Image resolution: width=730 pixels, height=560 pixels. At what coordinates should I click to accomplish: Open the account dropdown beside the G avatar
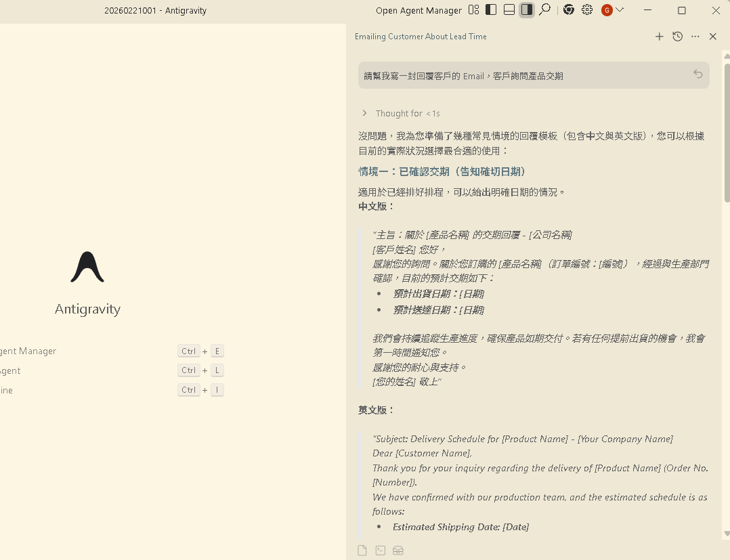[620, 10]
